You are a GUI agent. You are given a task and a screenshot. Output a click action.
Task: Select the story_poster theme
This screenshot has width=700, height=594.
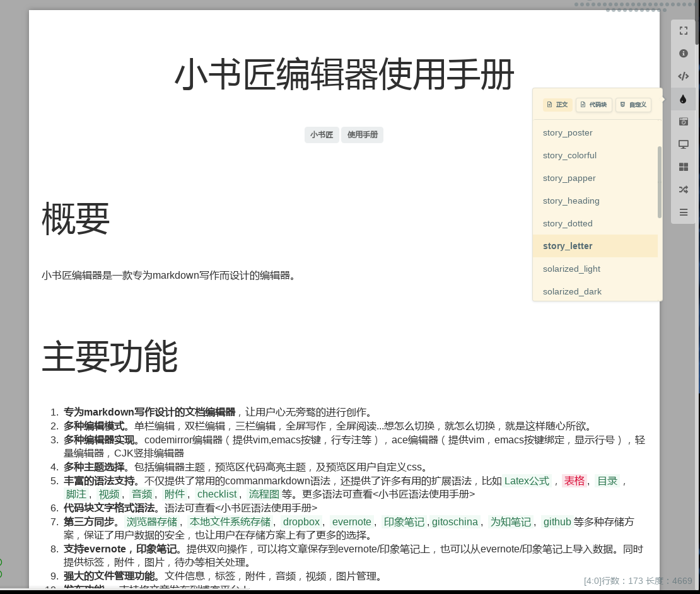pyautogui.click(x=595, y=132)
